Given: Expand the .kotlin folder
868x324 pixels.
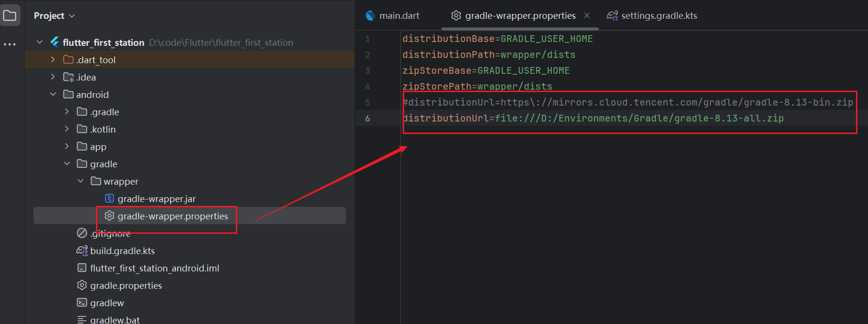Looking at the screenshot, I should click(x=67, y=129).
